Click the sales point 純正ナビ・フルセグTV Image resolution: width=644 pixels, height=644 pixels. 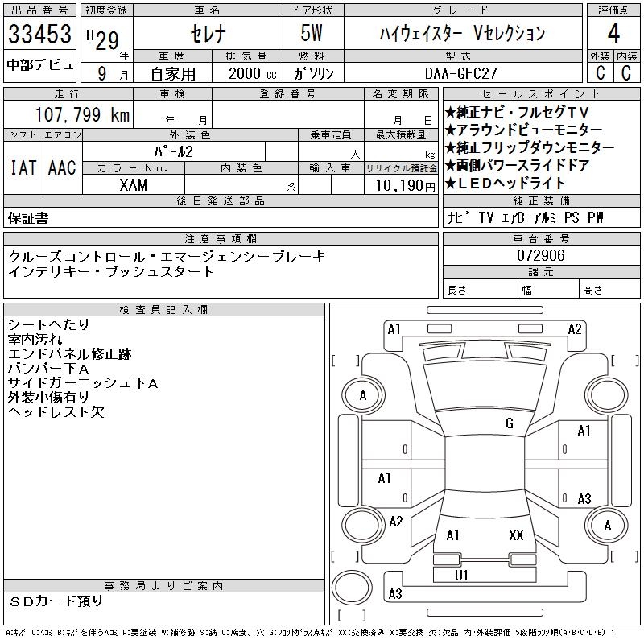tap(517, 112)
